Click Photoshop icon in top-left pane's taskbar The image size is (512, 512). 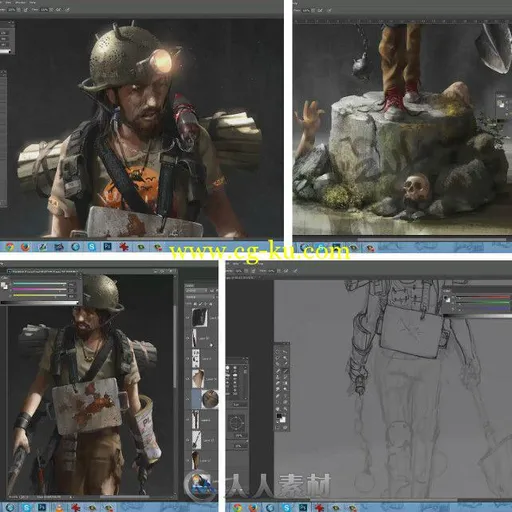107,247
